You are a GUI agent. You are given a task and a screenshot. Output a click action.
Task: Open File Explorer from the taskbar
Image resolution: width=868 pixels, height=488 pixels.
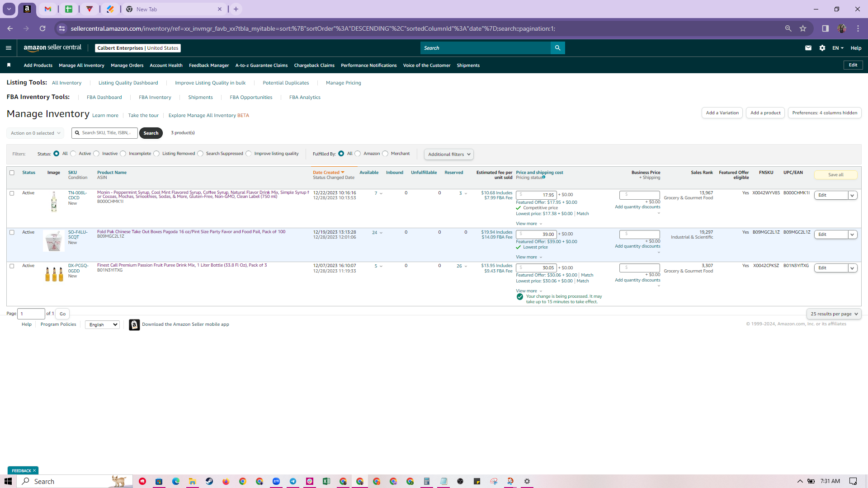tap(192, 481)
